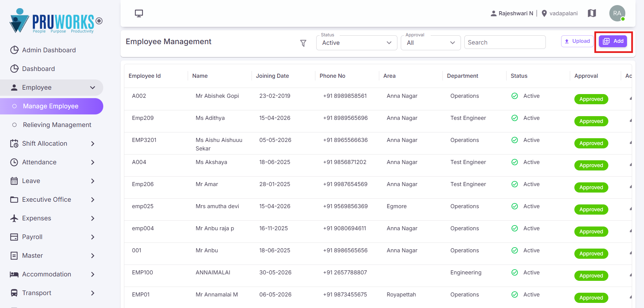Click Engineering department cell
Screen dimensions: 644x308
(x=466, y=272)
